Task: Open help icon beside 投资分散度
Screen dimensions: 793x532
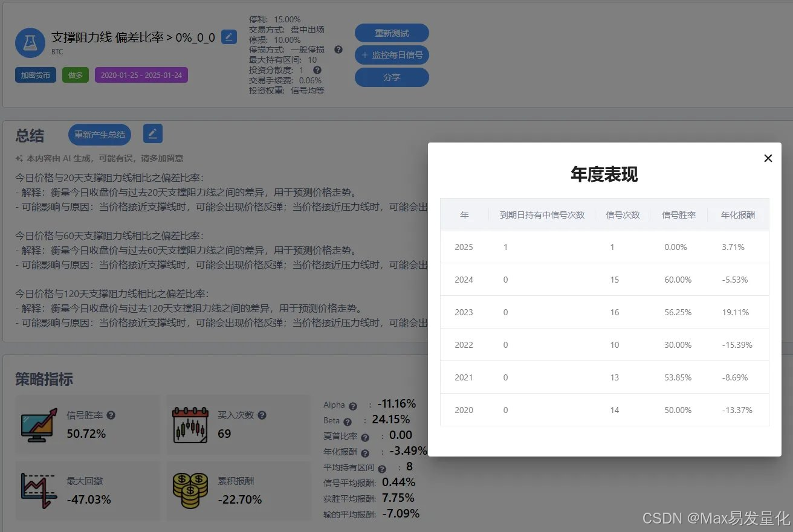Action: (317, 70)
